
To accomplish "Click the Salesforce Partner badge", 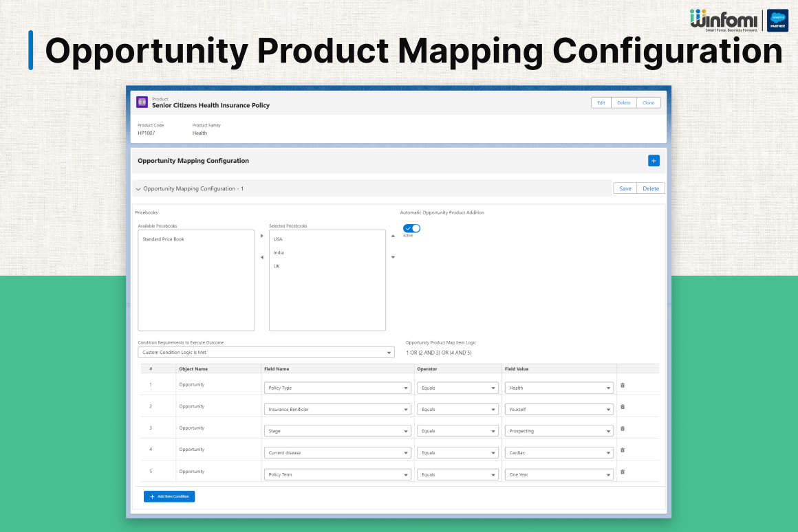I will (x=777, y=21).
